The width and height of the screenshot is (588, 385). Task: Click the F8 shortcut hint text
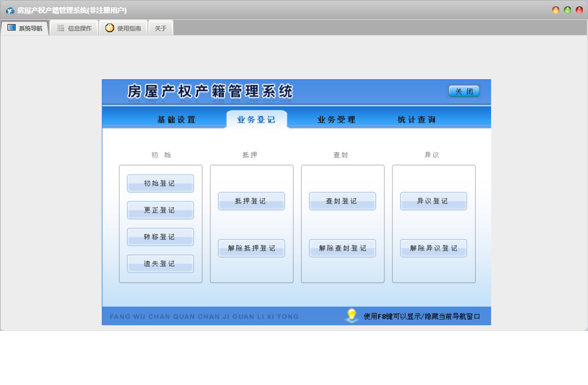click(422, 316)
